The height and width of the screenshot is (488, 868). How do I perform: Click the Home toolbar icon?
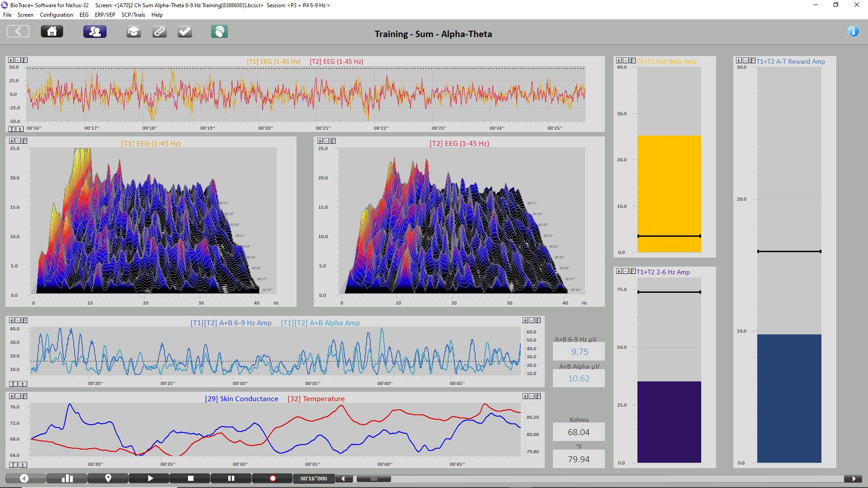(x=52, y=32)
